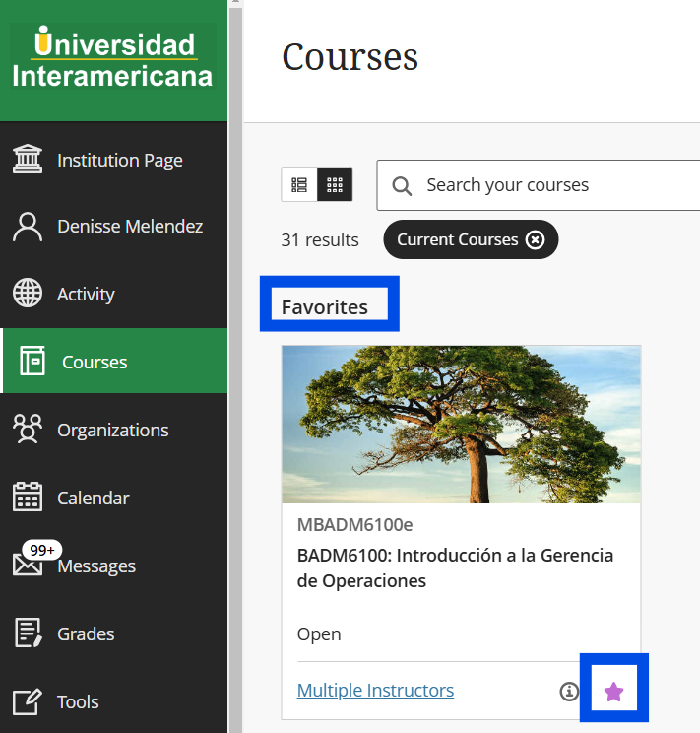Click the Calendar icon in sidebar
700x733 pixels.
[x=28, y=498]
